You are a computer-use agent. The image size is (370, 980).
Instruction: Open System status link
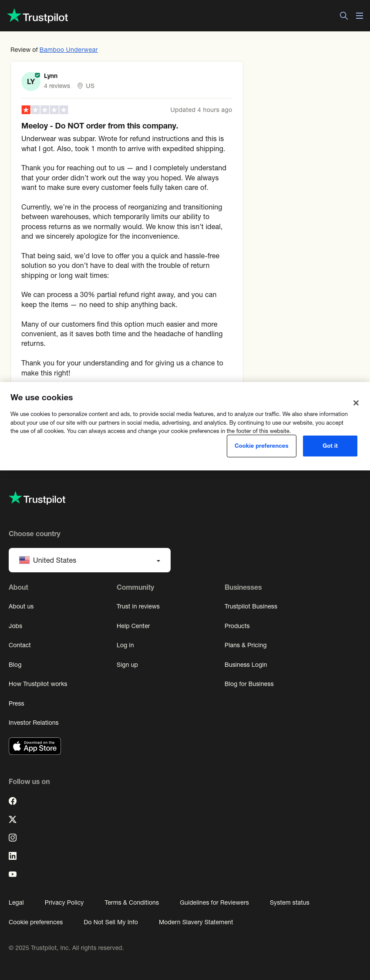click(289, 902)
